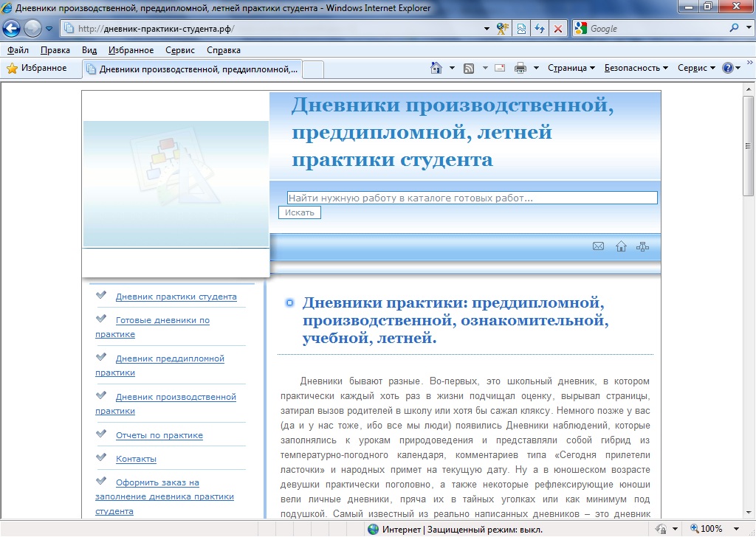The width and height of the screenshot is (756, 537).
Task: Click the RSS feeds icon
Action: point(469,69)
